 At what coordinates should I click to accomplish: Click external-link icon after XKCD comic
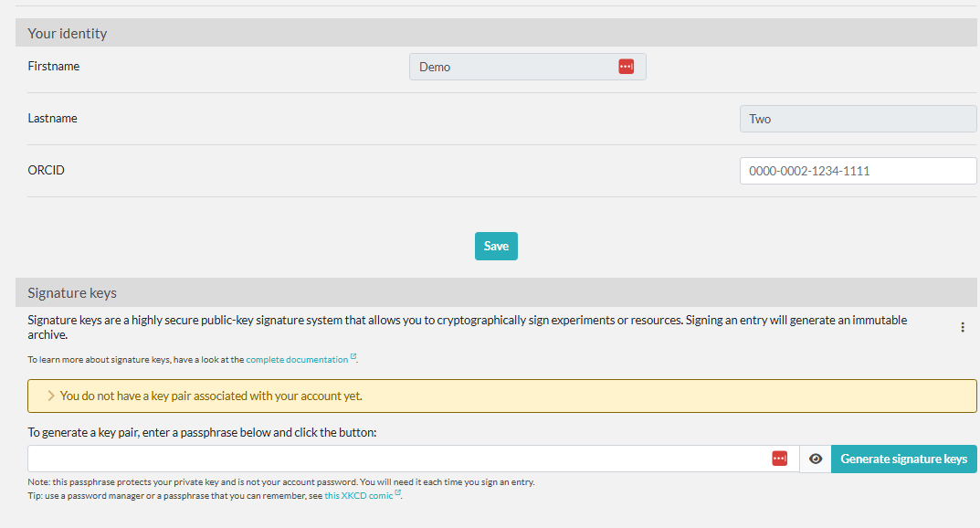(x=398, y=494)
